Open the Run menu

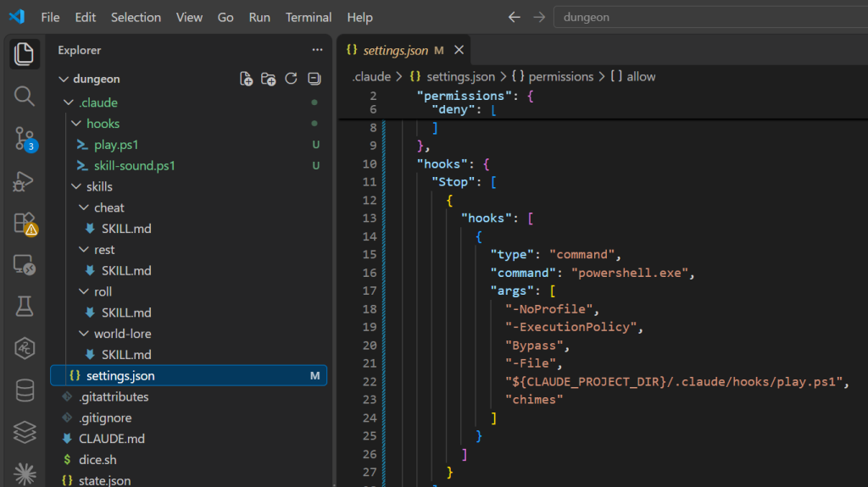259,17
